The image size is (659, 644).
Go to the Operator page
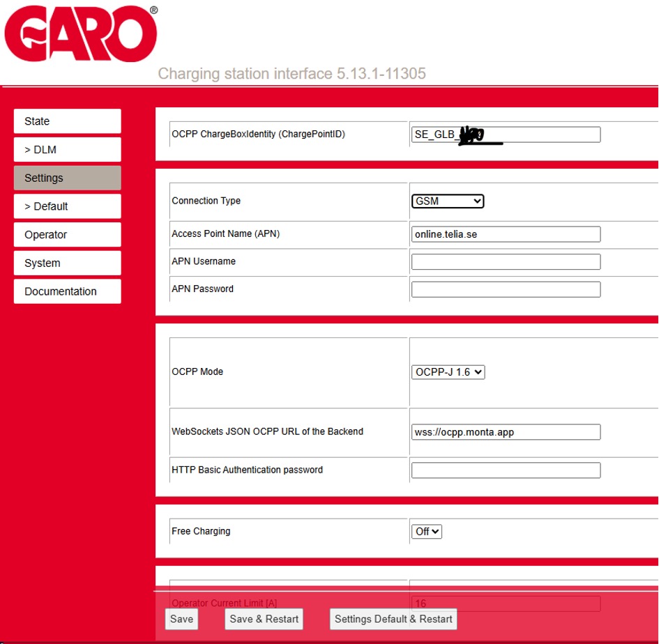[x=67, y=235]
